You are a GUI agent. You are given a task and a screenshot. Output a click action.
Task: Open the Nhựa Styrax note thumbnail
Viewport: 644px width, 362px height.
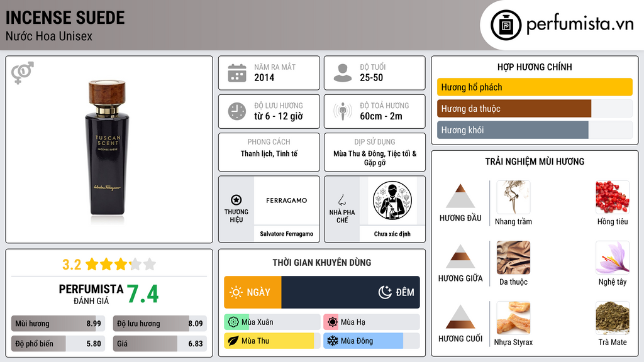tap(513, 318)
